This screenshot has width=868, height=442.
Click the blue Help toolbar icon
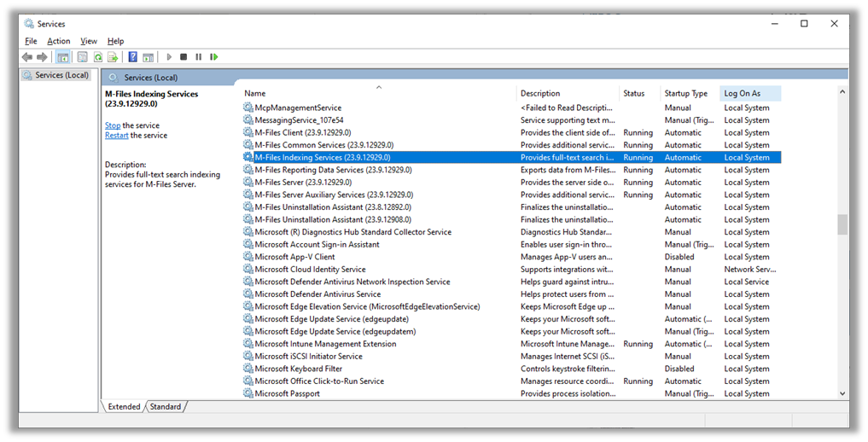[x=133, y=57]
